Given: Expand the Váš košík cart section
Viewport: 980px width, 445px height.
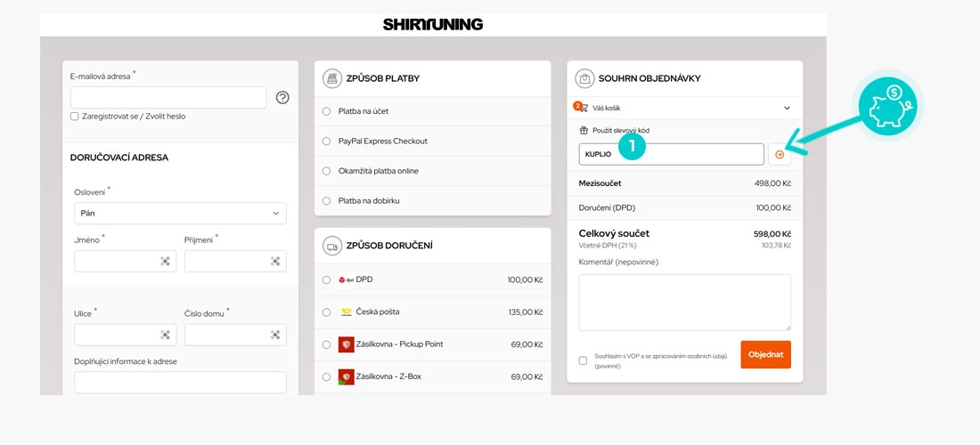Looking at the screenshot, I should [x=685, y=108].
